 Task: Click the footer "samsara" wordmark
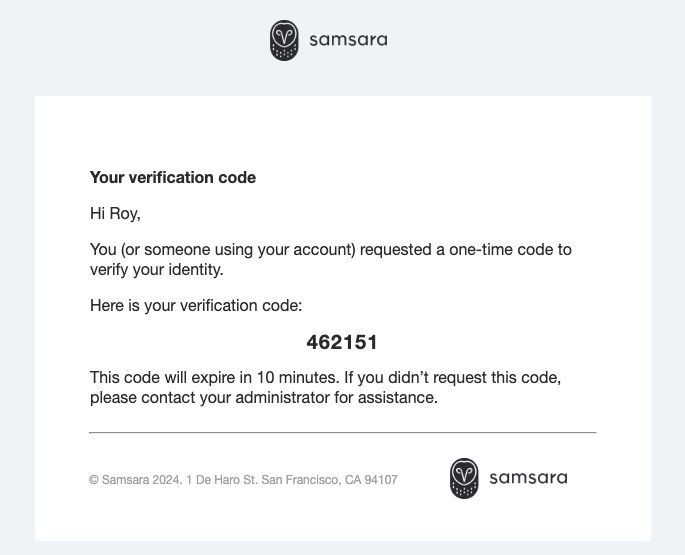(528, 478)
